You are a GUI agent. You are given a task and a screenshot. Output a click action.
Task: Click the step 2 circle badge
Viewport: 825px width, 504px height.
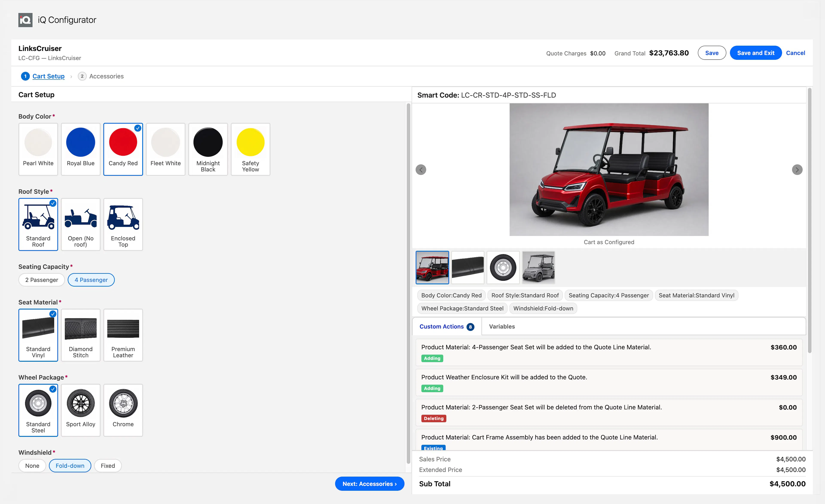tap(82, 76)
